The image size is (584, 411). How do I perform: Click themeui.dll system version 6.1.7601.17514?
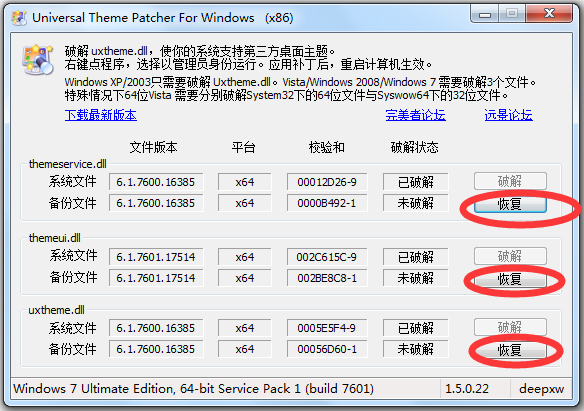156,257
